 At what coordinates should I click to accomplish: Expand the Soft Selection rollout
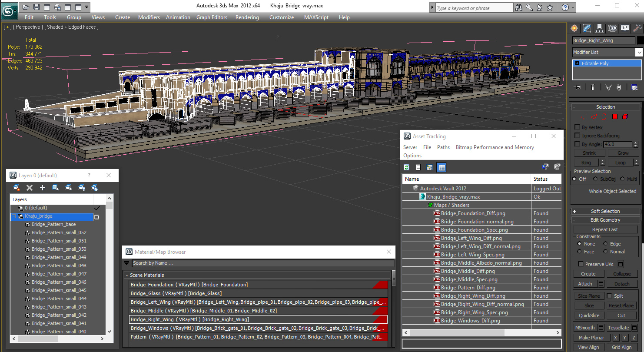[x=606, y=211]
